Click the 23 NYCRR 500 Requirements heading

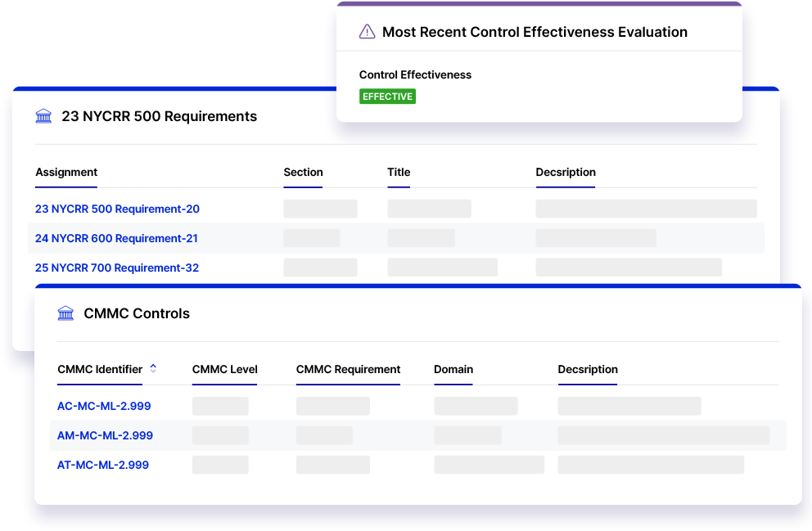(x=160, y=116)
